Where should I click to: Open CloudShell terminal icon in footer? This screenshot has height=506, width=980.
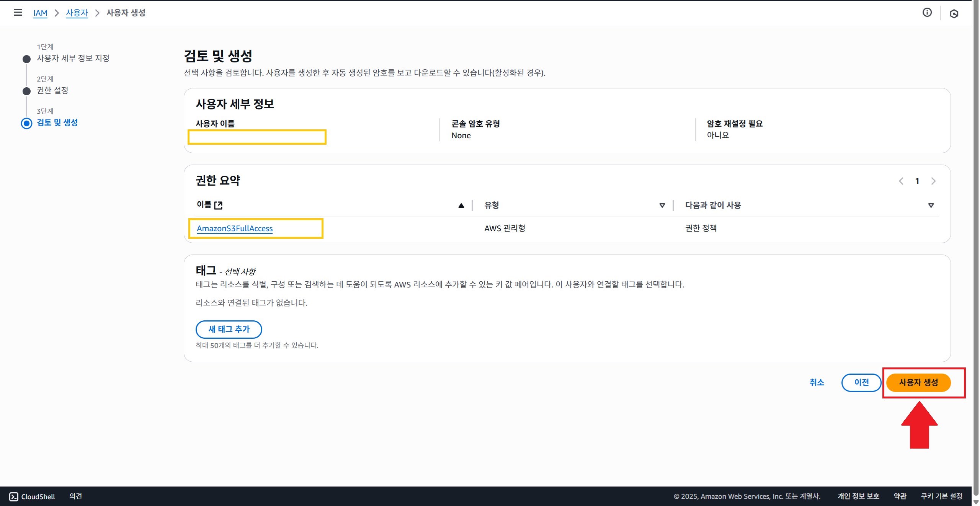point(14,496)
